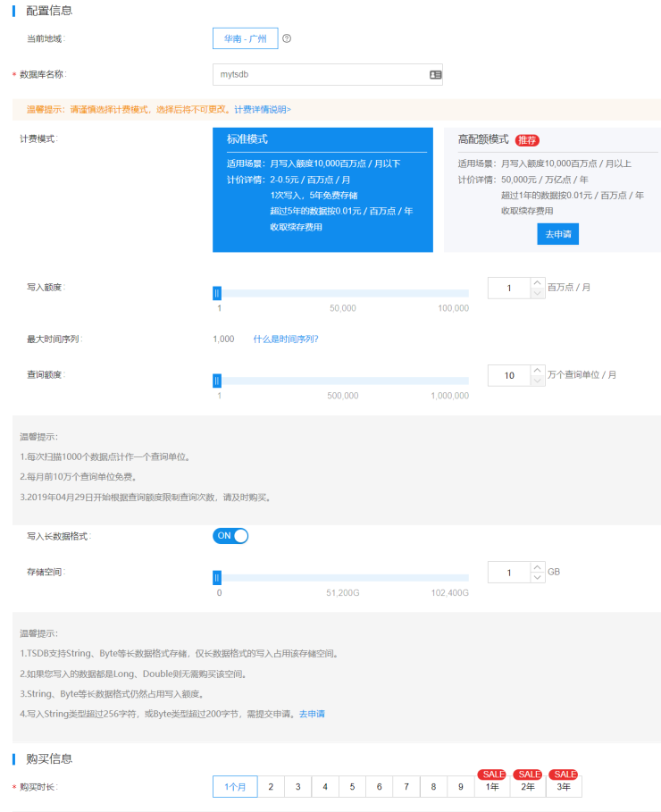
Task: Click the 存储空间 number input
Action: (509, 573)
